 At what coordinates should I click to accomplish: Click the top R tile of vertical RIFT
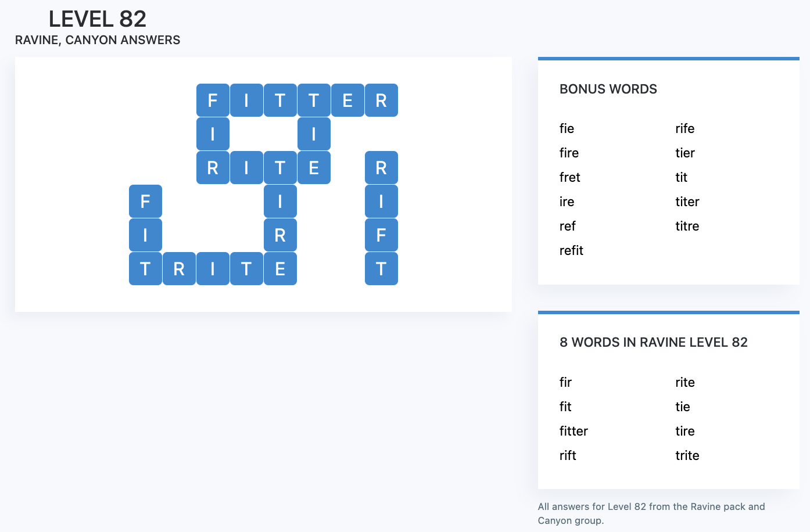(381, 168)
